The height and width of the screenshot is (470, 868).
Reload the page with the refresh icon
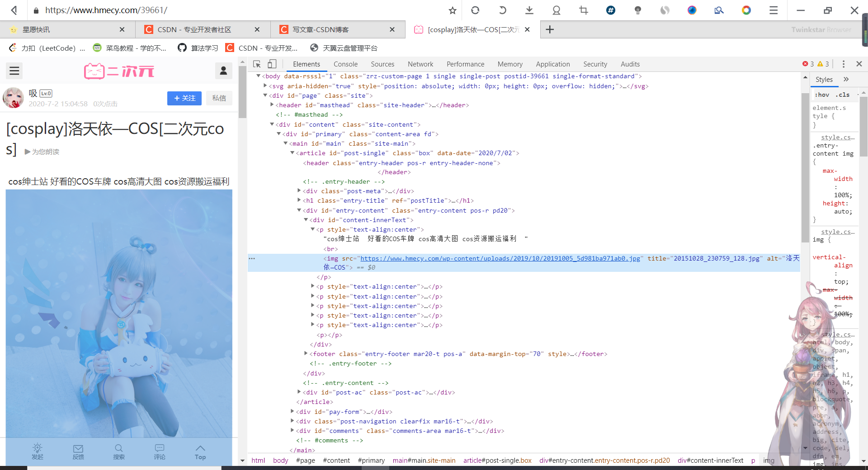[x=475, y=10]
